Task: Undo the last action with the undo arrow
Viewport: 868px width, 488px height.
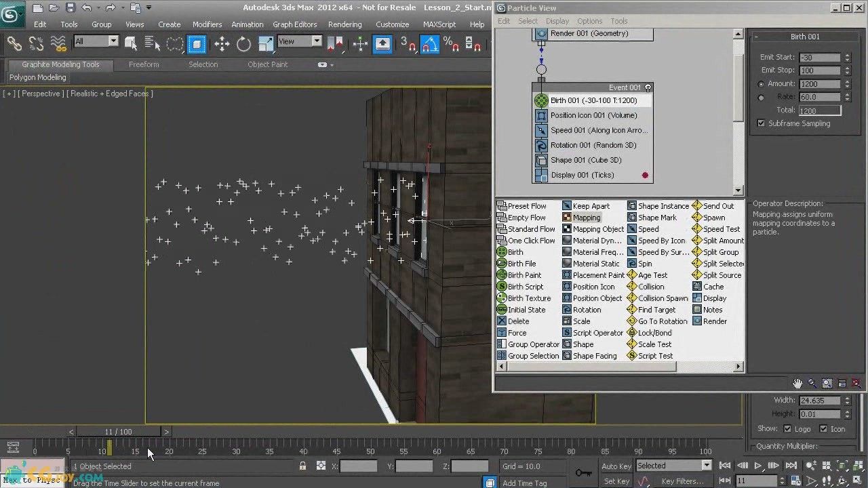Action: [86, 8]
